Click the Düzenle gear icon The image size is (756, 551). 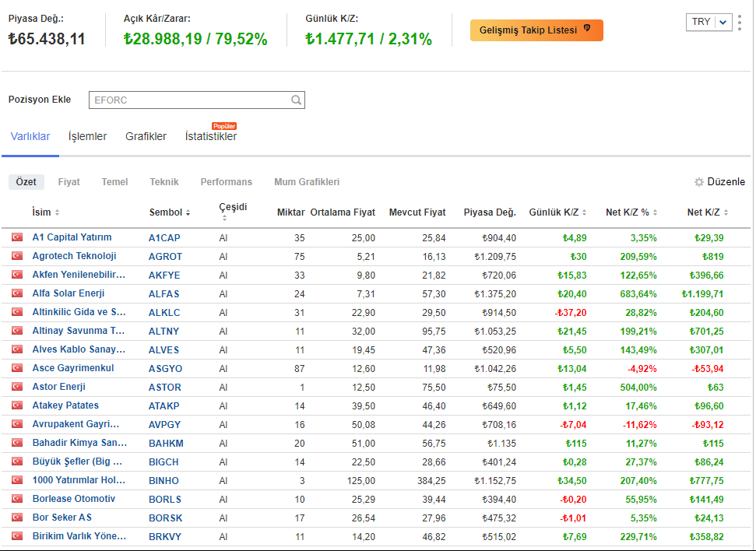[699, 182]
